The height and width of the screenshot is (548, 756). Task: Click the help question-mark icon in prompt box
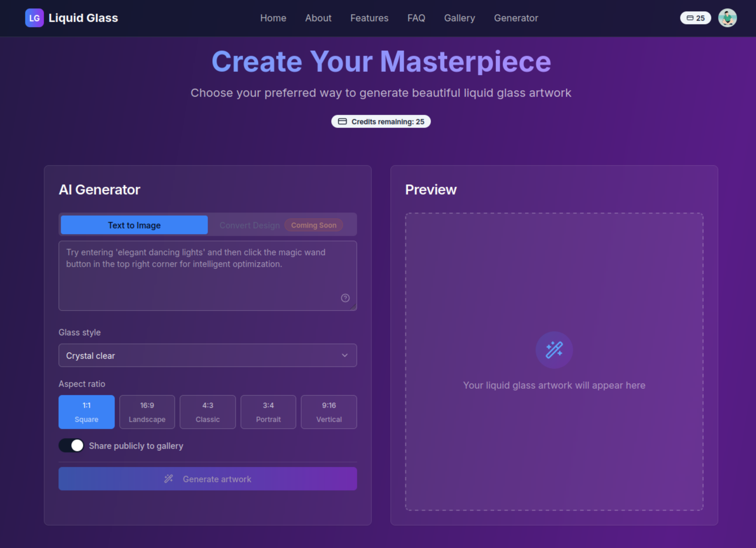click(x=345, y=298)
